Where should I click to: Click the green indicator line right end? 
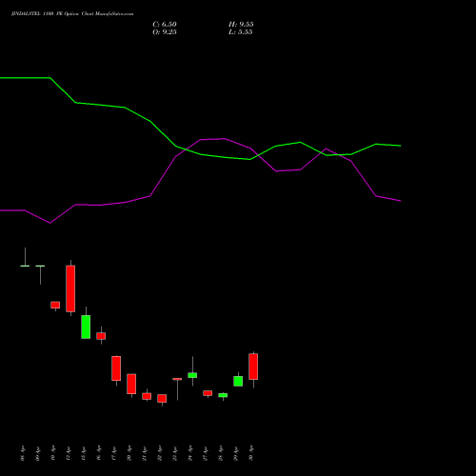tap(400, 146)
